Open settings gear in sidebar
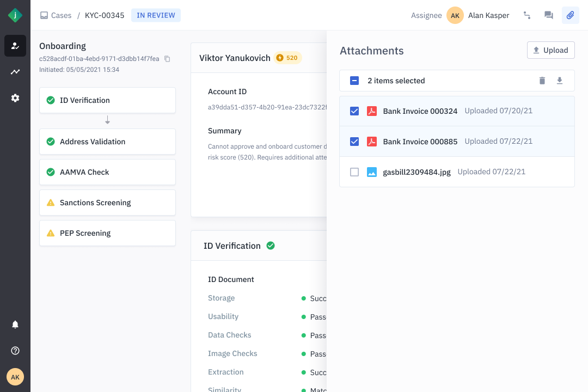Screen dimensions: 588x392 (x=15, y=98)
